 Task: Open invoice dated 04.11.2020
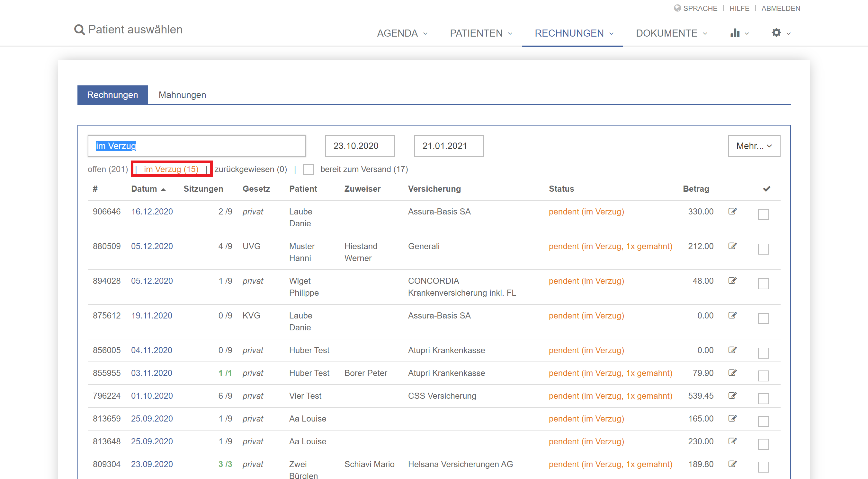(x=152, y=350)
